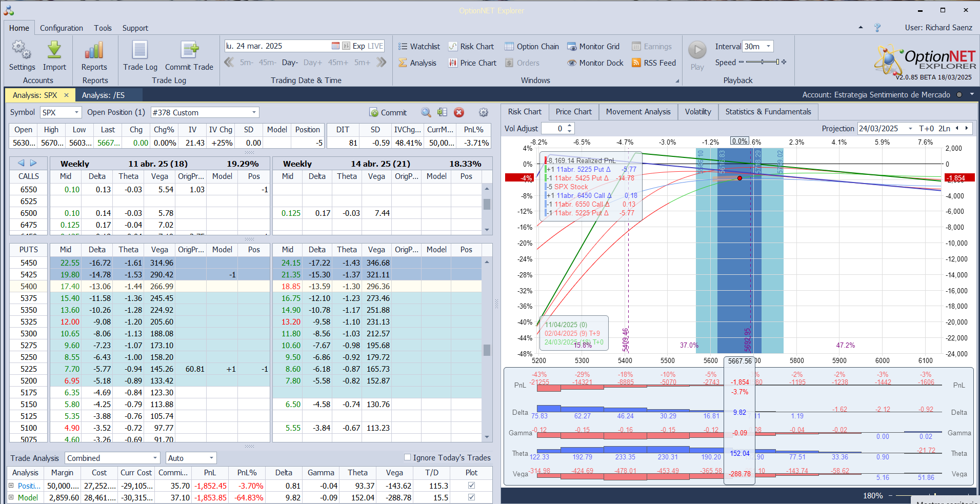
Task: Click the magnifier search icon near Commit
Action: coord(426,112)
